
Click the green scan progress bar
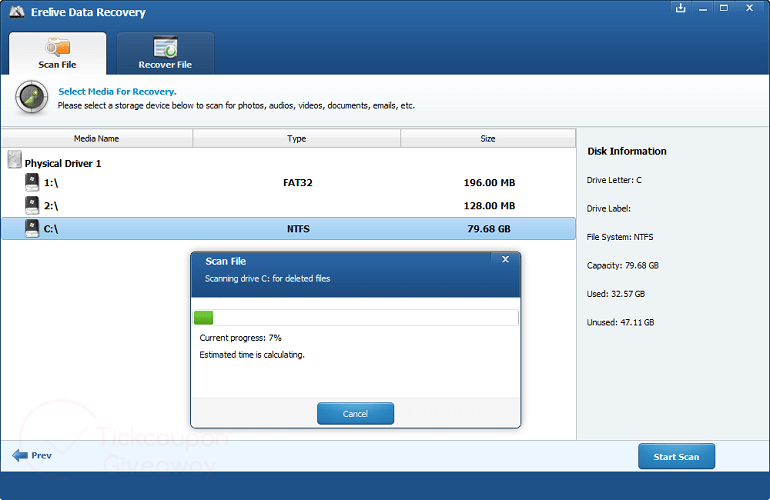356,318
